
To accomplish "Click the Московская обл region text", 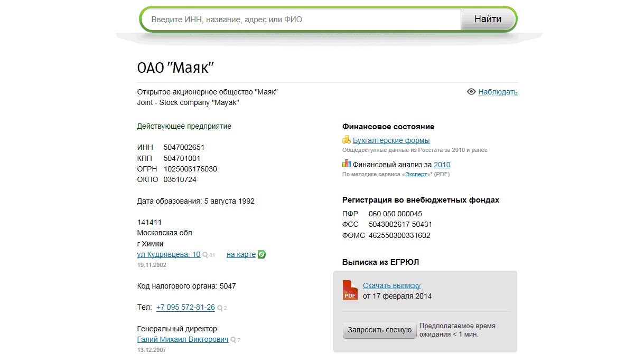I will pyautogui.click(x=165, y=233).
